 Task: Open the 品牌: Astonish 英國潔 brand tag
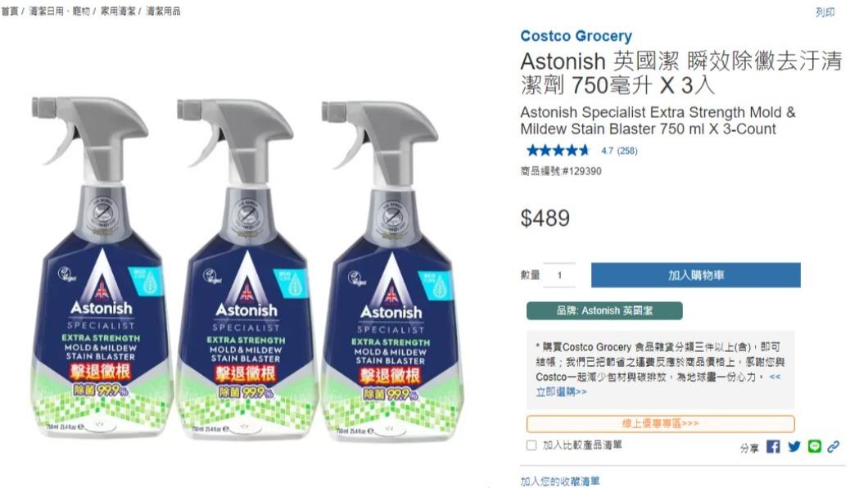coord(604,310)
